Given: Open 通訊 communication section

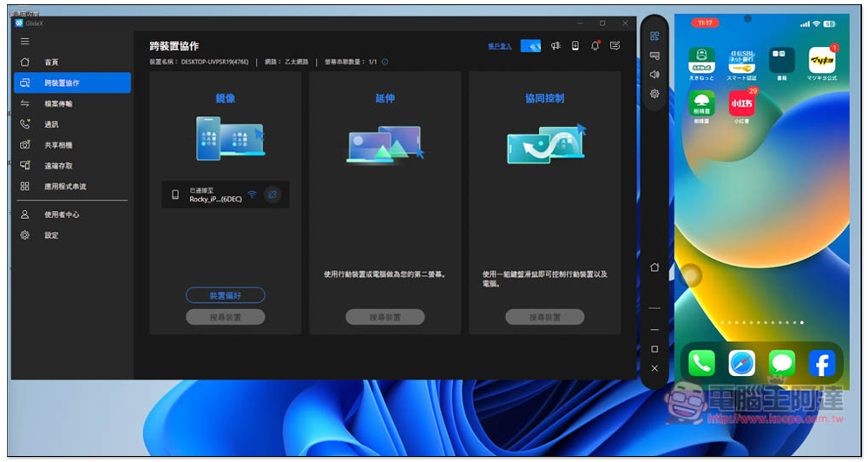Looking at the screenshot, I should 73,124.
